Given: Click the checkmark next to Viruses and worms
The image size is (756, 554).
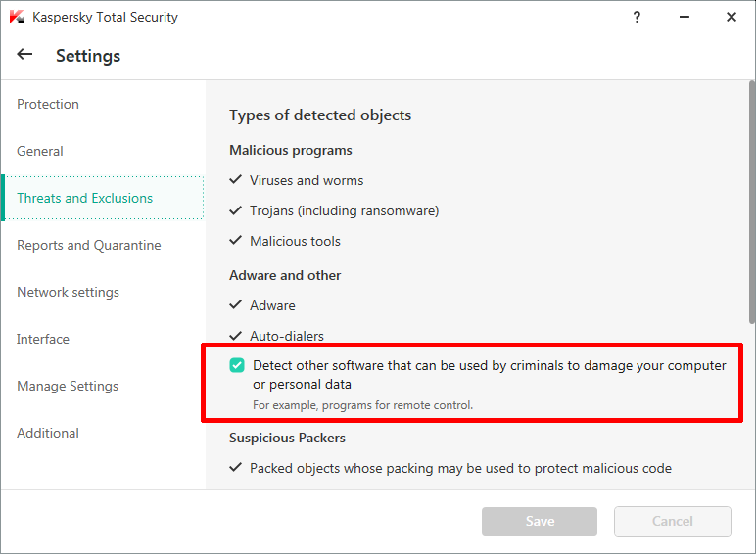Looking at the screenshot, I should click(235, 180).
